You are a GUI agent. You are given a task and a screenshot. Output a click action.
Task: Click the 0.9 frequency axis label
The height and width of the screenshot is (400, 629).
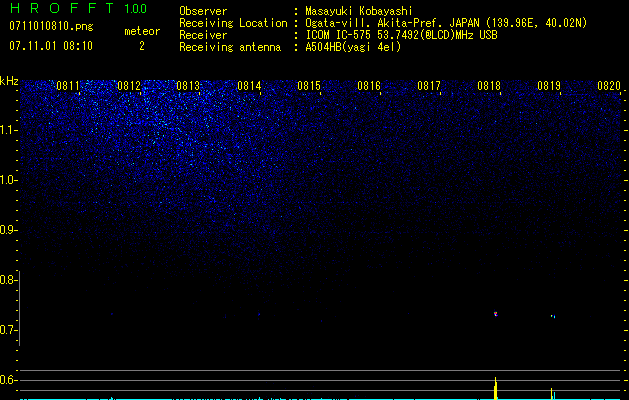click(x=7, y=230)
